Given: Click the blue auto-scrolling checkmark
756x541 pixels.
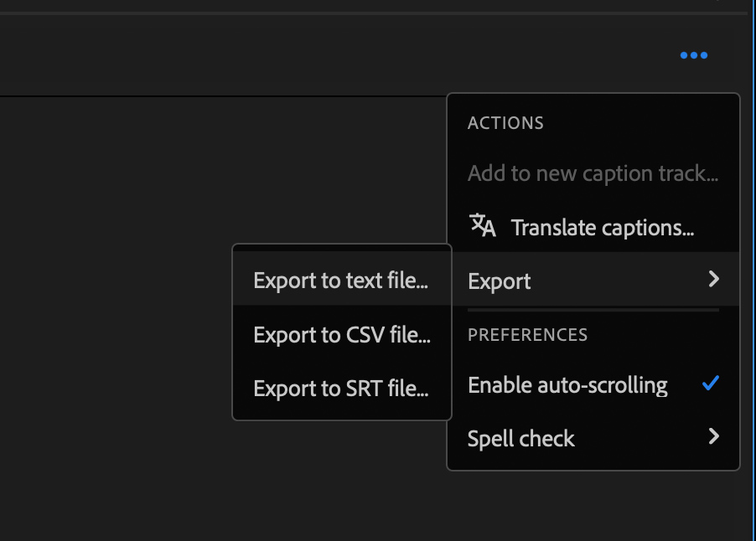Looking at the screenshot, I should (x=711, y=384).
